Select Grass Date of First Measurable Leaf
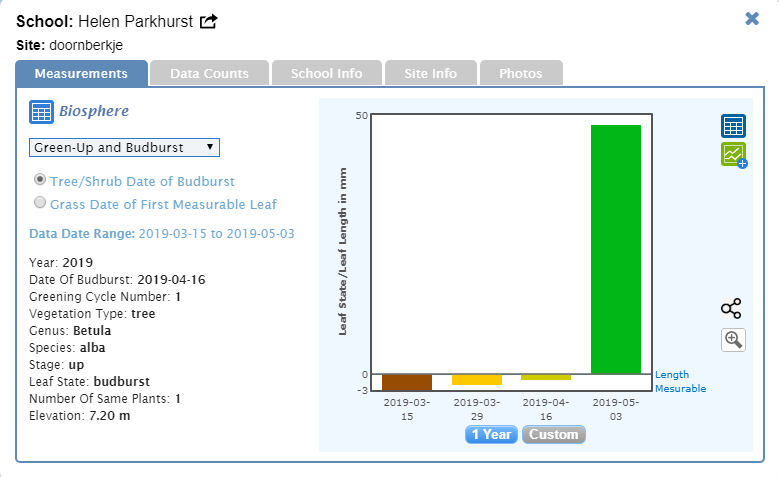779x477 pixels. pos(40,203)
